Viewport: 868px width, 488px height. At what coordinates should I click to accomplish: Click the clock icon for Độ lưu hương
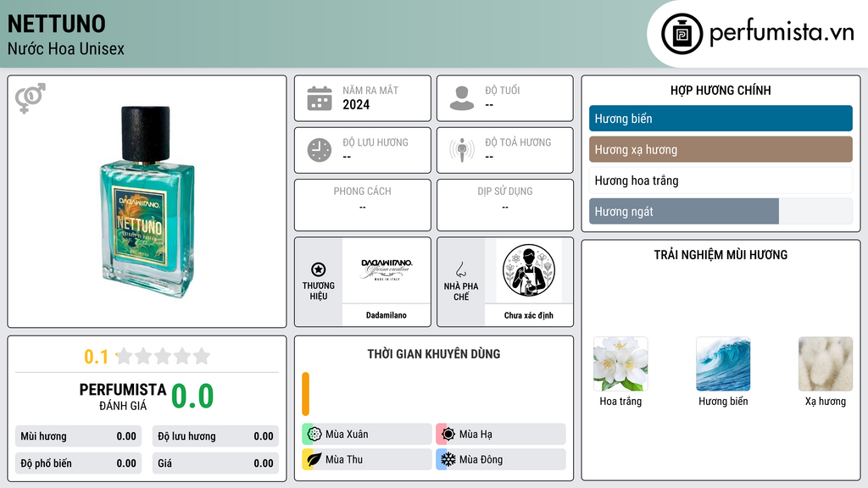(320, 150)
